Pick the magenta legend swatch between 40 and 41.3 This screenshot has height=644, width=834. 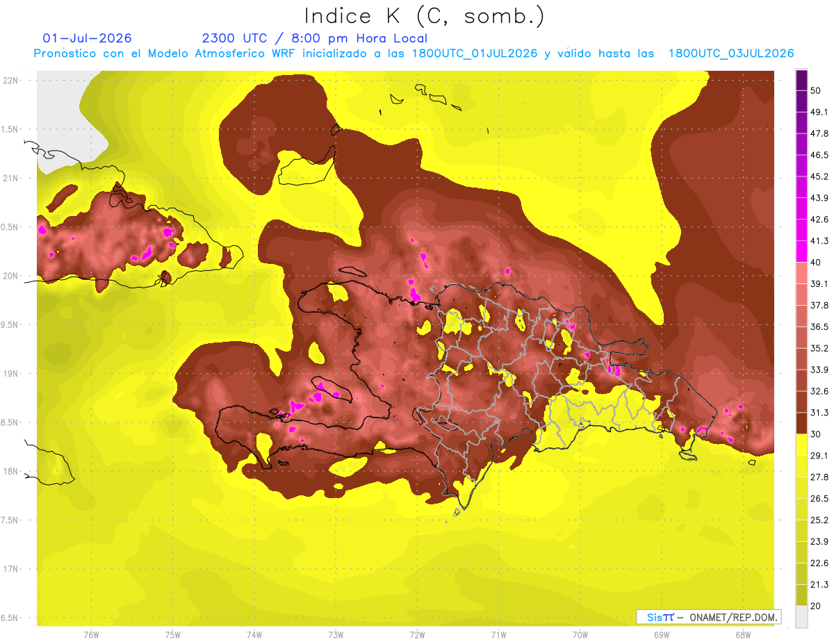801,251
